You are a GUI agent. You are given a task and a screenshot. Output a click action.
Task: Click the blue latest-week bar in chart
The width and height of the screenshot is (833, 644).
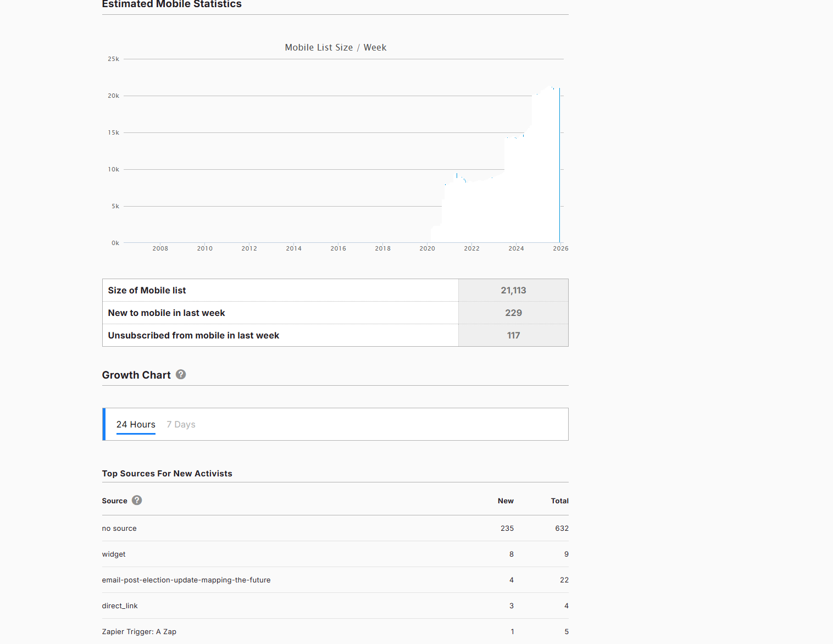559,165
